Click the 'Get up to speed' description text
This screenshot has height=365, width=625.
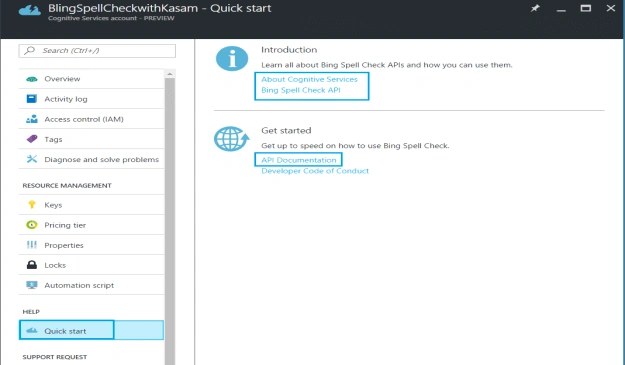click(x=355, y=145)
